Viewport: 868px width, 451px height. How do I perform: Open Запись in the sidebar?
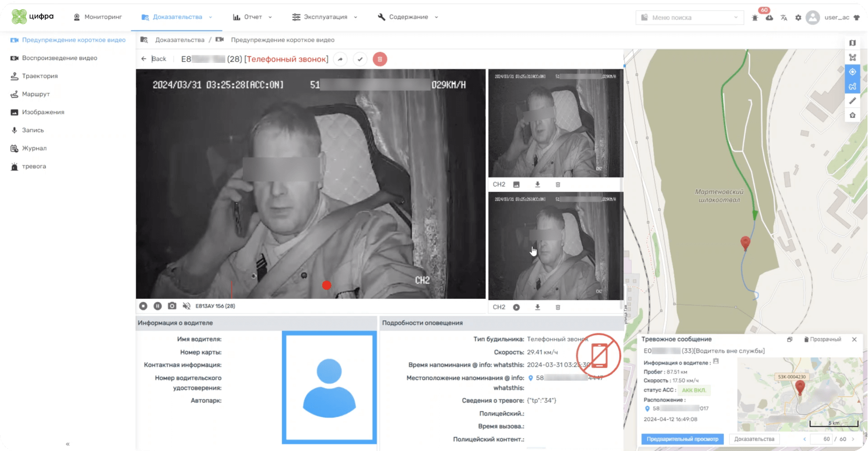(27, 130)
